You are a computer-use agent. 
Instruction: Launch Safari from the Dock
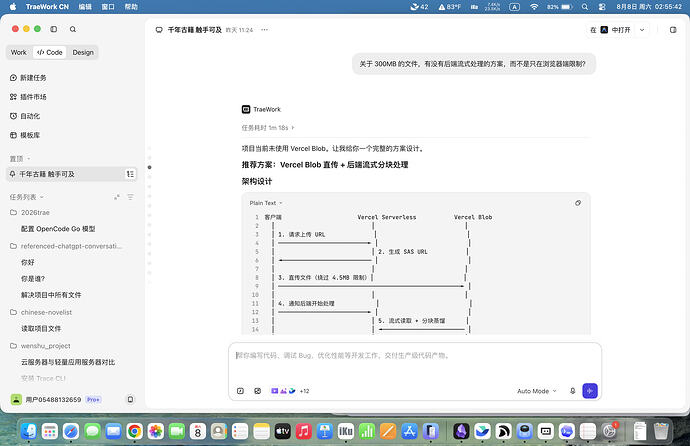click(x=71, y=431)
